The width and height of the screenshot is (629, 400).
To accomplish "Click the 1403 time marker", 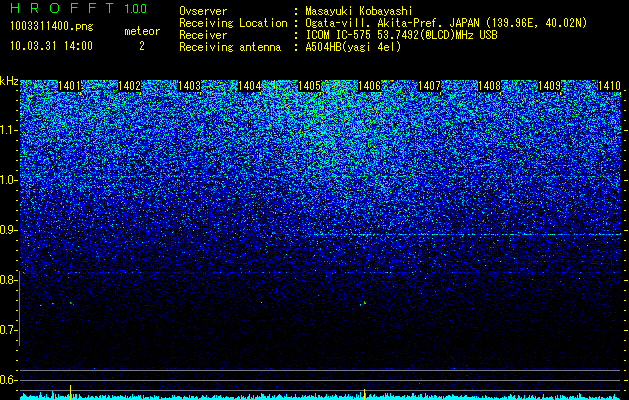I will pos(189,86).
